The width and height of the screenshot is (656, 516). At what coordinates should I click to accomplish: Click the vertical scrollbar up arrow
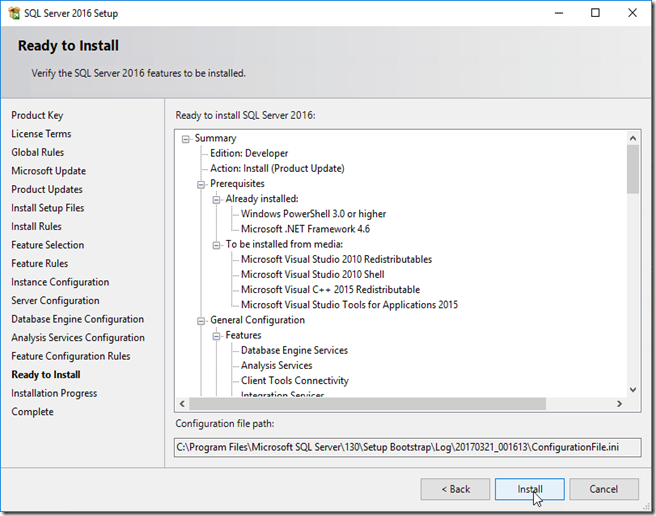coord(633,138)
